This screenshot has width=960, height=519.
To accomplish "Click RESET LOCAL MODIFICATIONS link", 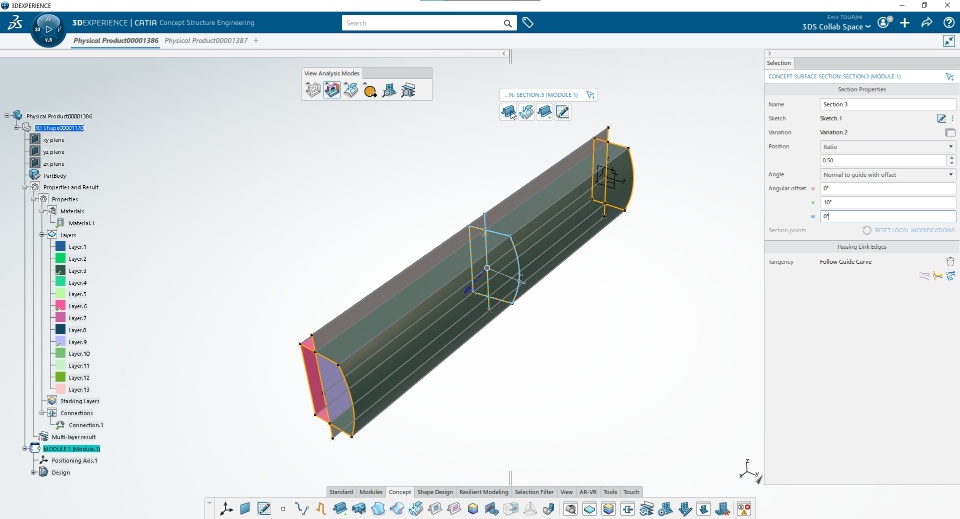I will [914, 230].
